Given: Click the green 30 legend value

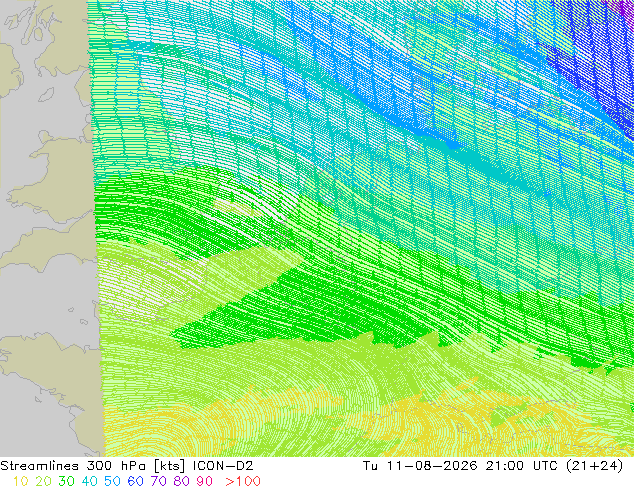Looking at the screenshot, I should pos(66,481).
